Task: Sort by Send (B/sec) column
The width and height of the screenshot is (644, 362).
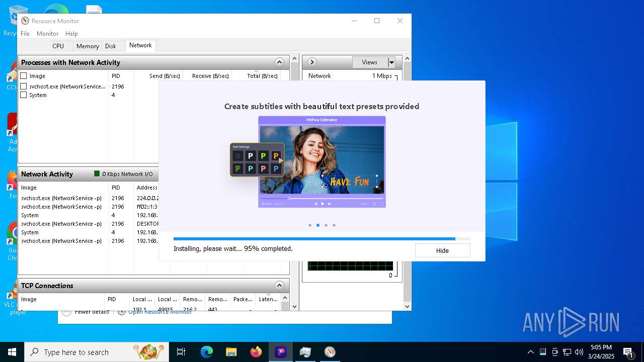Action: point(158,76)
